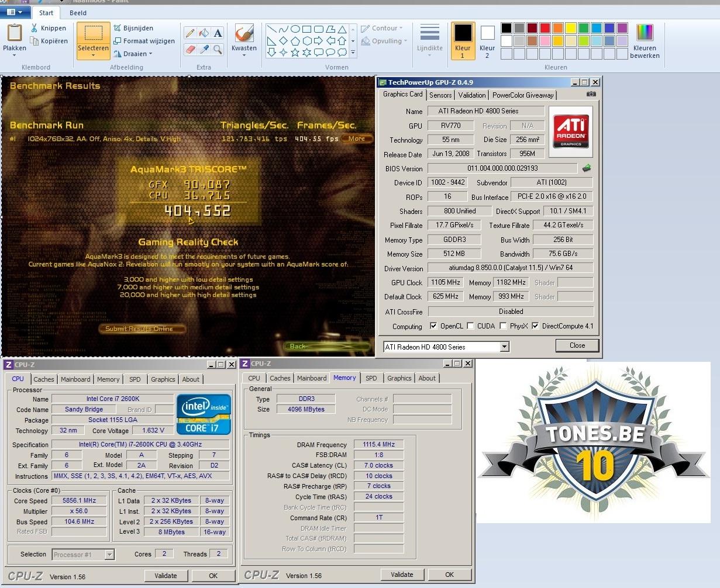The width and height of the screenshot is (720, 588).
Task: Open the PowerColor Giveaway tab
Action: [523, 95]
